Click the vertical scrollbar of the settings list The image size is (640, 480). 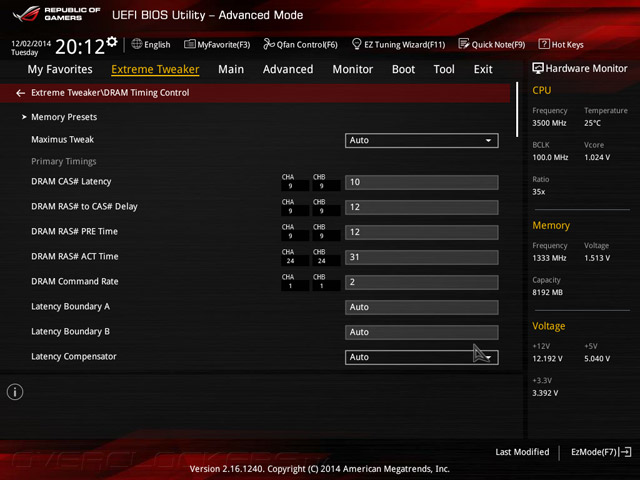tap(517, 109)
